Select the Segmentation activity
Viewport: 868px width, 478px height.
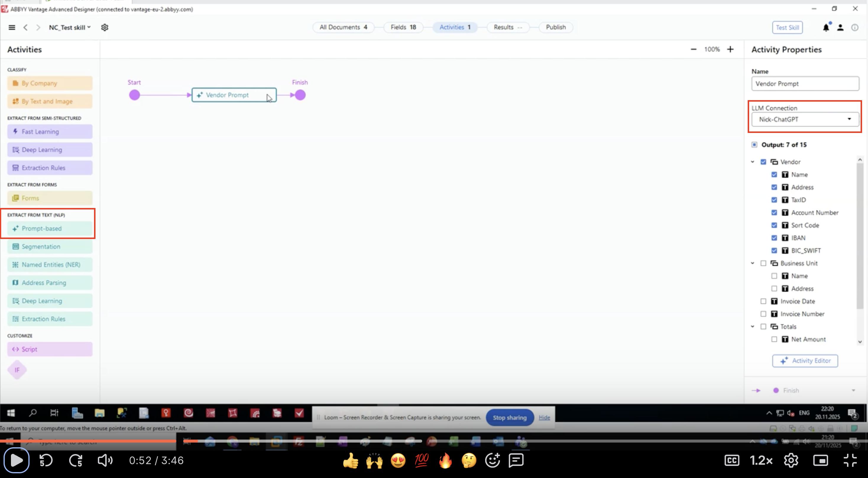coord(50,246)
